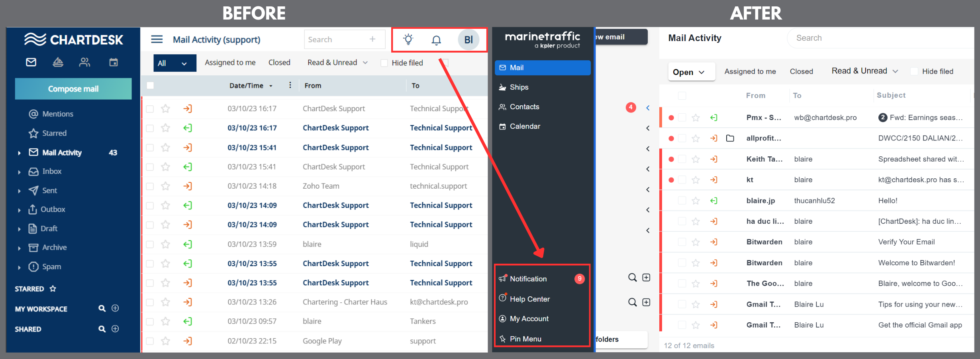980x359 pixels.
Task: Open Mentions in ChartDesk sidebar
Action: pos(51,114)
